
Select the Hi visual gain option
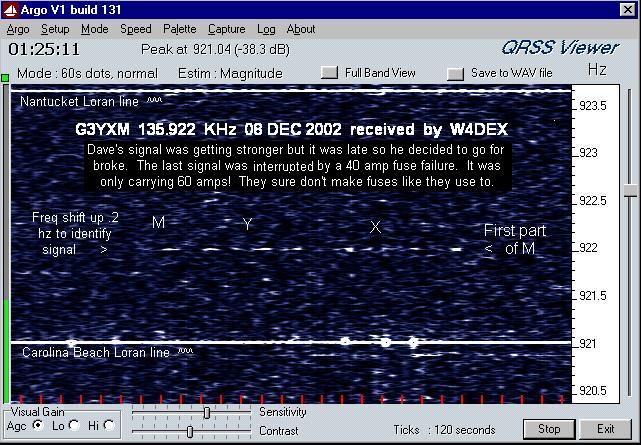109,425
